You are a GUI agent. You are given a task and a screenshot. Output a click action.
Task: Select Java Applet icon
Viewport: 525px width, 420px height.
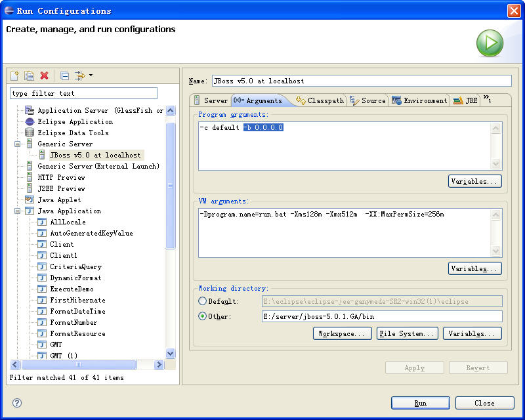pos(30,199)
